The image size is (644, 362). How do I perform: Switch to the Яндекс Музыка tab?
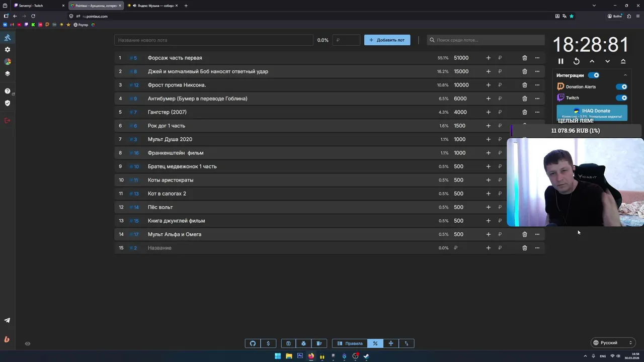click(x=152, y=6)
